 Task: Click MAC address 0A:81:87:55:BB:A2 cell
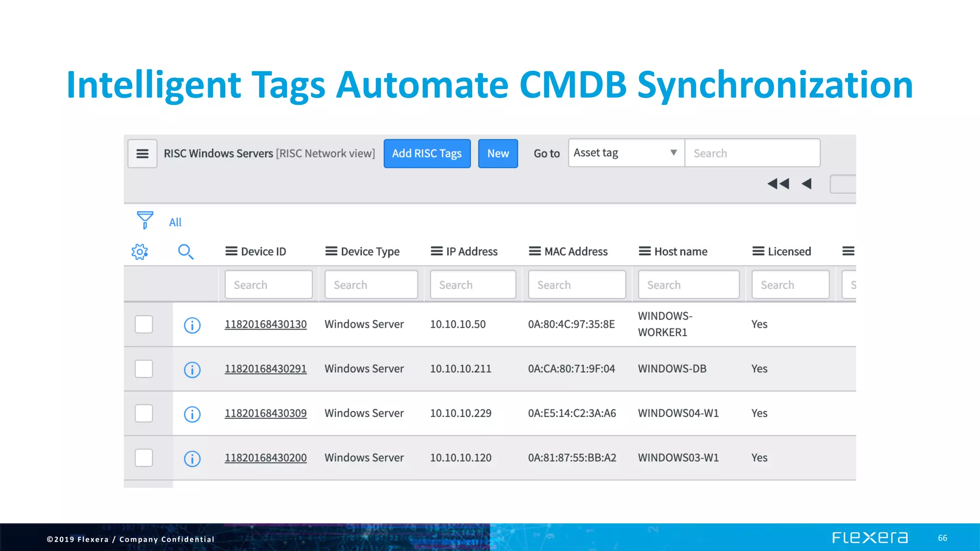pyautogui.click(x=572, y=458)
